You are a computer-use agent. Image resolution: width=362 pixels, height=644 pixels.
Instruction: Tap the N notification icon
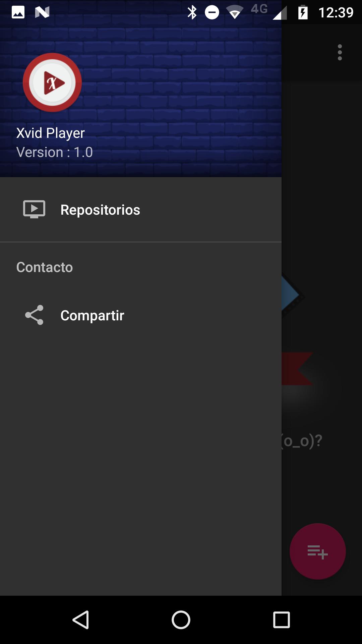(42, 12)
